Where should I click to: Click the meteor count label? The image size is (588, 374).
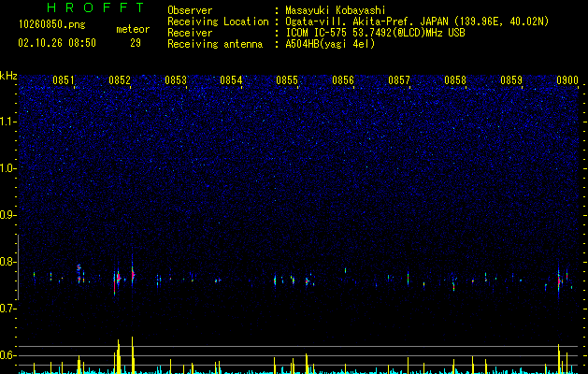[x=133, y=29]
